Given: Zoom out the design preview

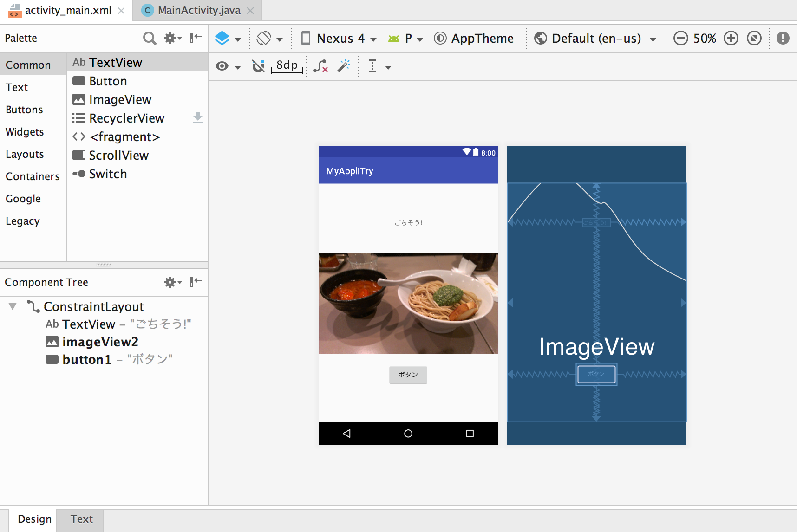Looking at the screenshot, I should pos(681,38).
